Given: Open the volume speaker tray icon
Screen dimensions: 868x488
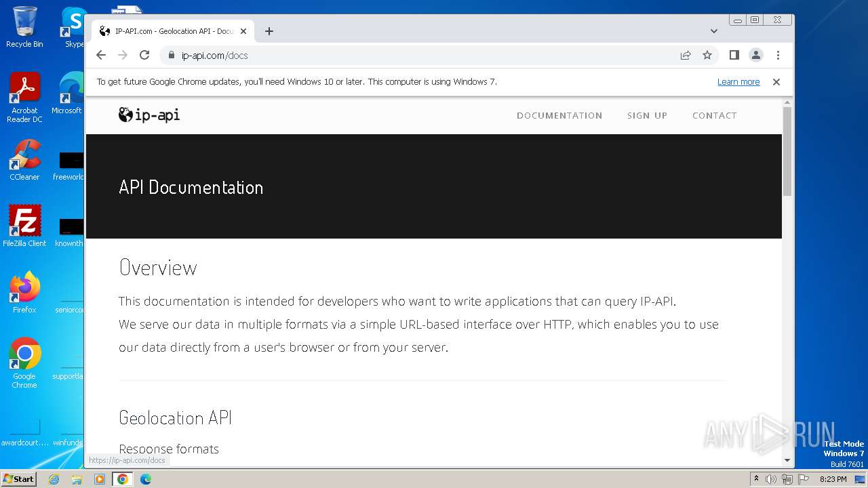Looking at the screenshot, I should click(771, 479).
